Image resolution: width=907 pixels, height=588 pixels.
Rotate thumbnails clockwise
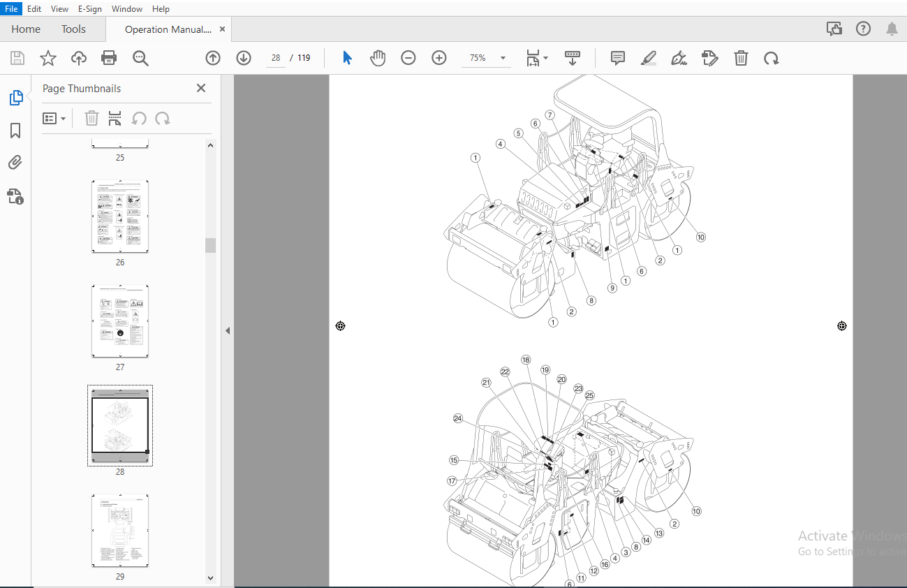pos(163,119)
